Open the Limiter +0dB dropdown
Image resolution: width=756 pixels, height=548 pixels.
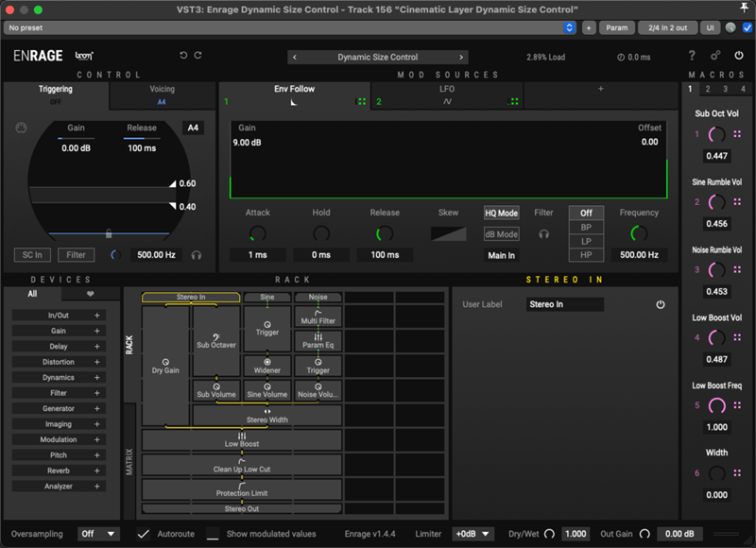pyautogui.click(x=472, y=534)
